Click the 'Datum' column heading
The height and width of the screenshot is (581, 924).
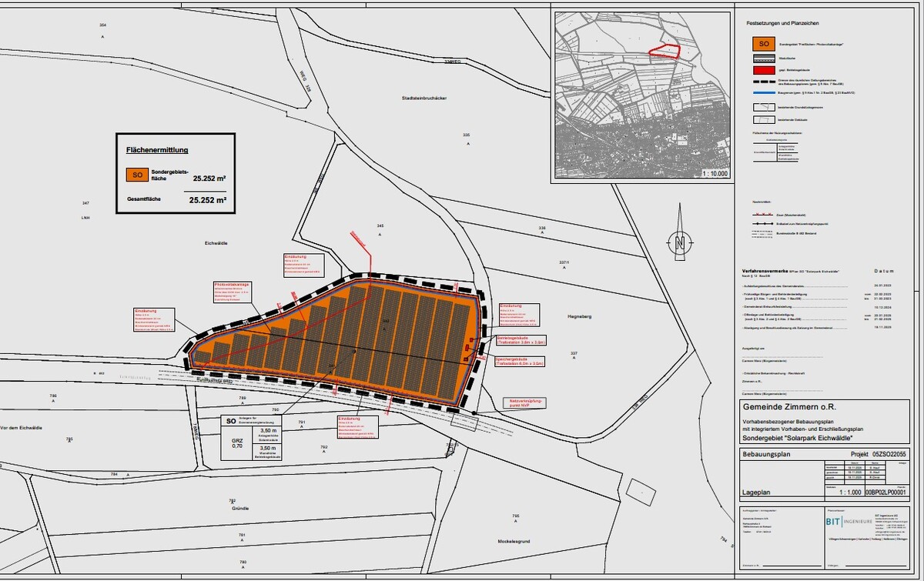885,272
